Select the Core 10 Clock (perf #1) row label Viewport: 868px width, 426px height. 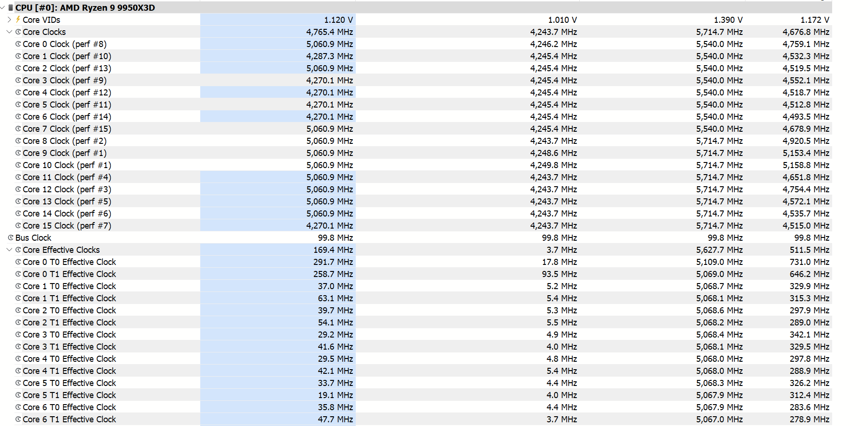[67, 165]
